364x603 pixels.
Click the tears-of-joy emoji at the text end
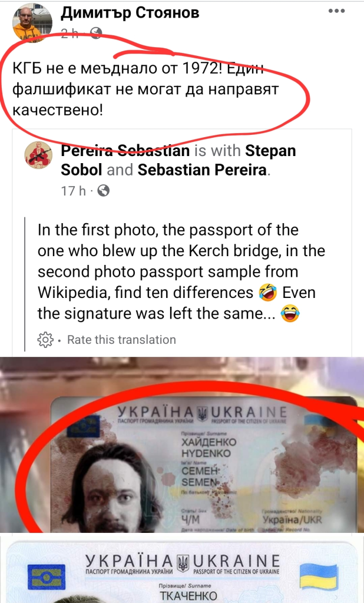tap(290, 314)
